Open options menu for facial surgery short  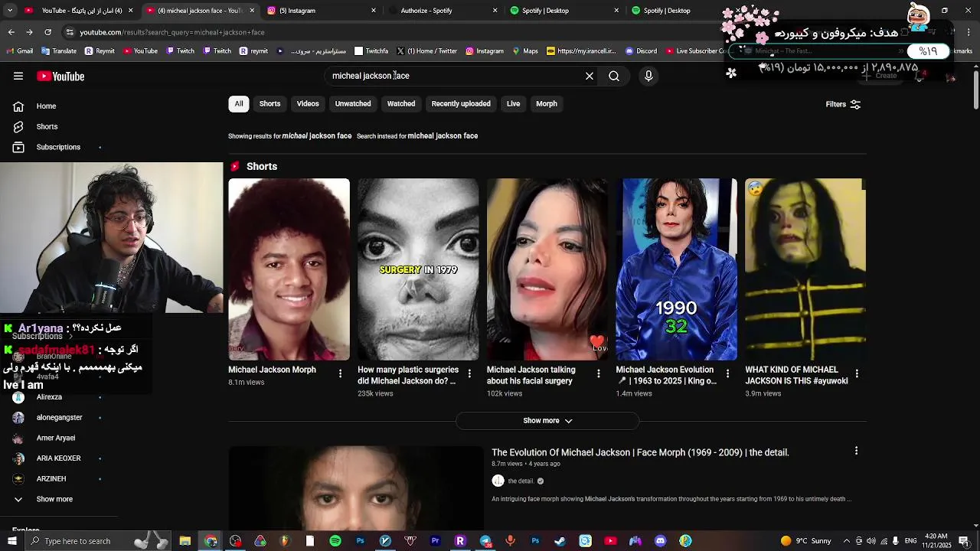point(599,373)
